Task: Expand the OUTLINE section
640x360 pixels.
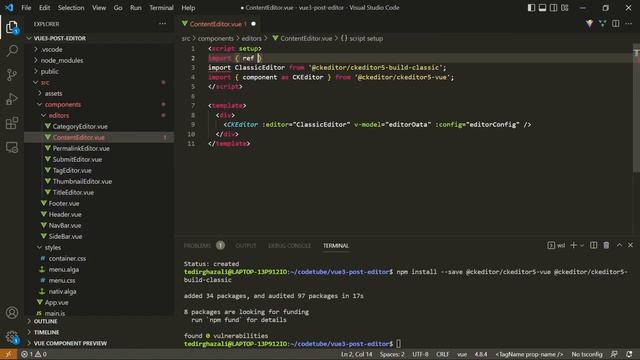Action: [x=99, y=321]
